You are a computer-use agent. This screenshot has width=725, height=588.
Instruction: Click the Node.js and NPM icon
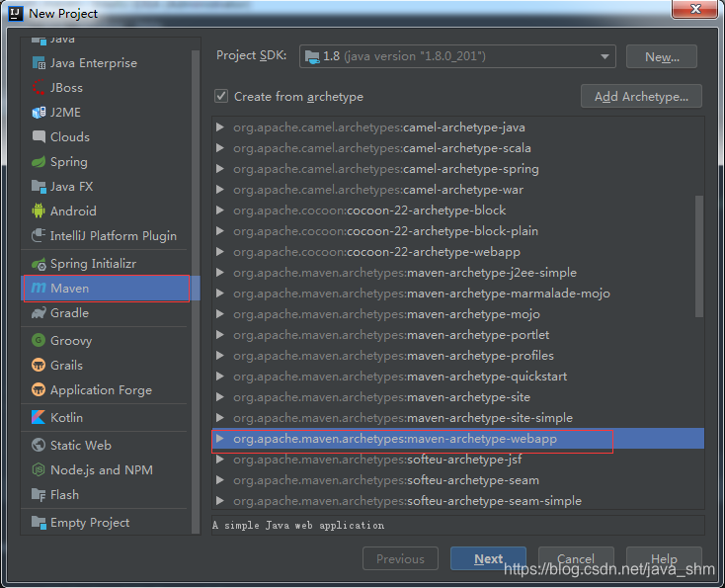tap(39, 470)
